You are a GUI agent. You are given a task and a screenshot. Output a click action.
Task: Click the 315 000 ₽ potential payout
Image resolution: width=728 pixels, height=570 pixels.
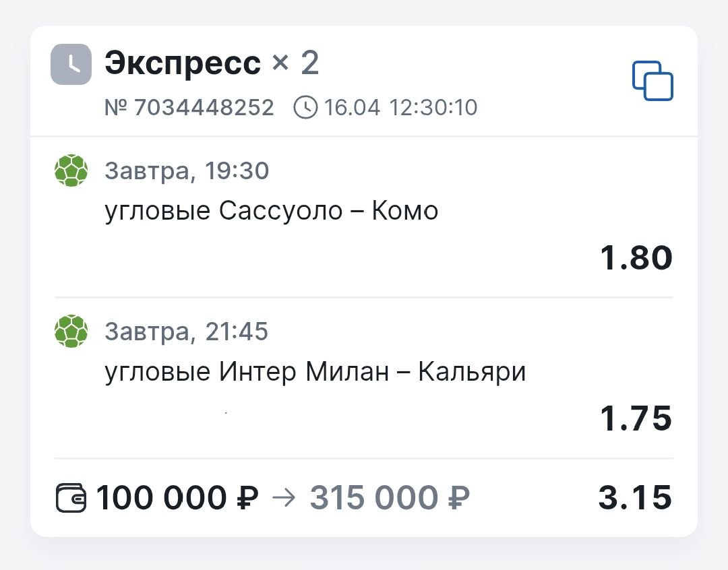[x=390, y=498]
